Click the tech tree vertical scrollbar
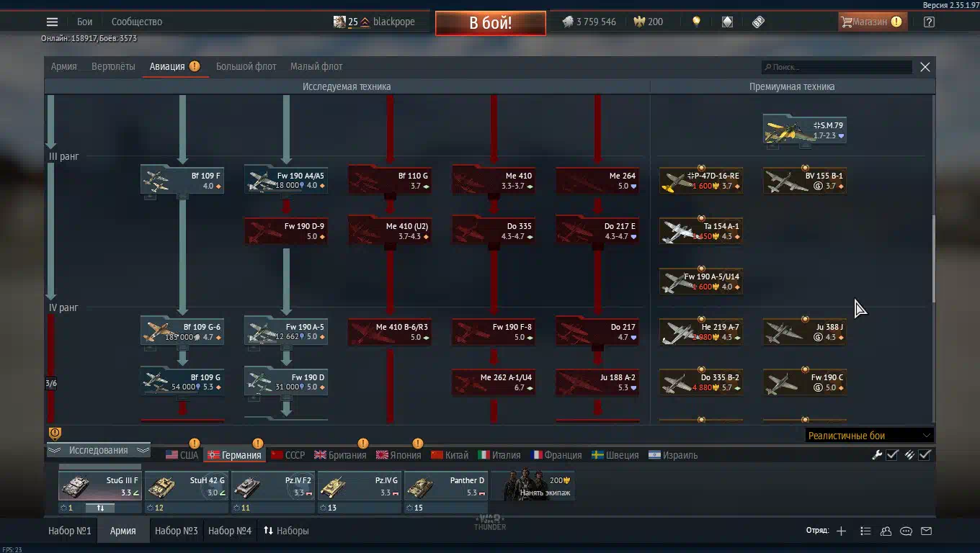 [x=932, y=259]
